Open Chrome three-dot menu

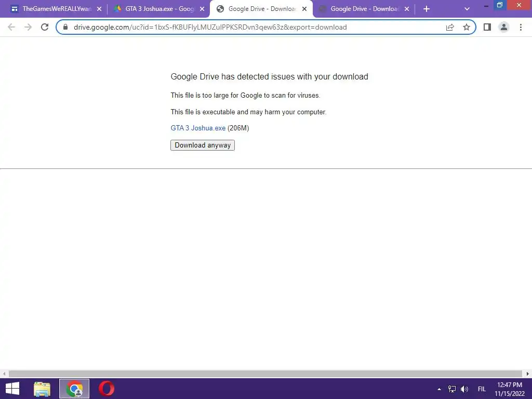pos(521,27)
